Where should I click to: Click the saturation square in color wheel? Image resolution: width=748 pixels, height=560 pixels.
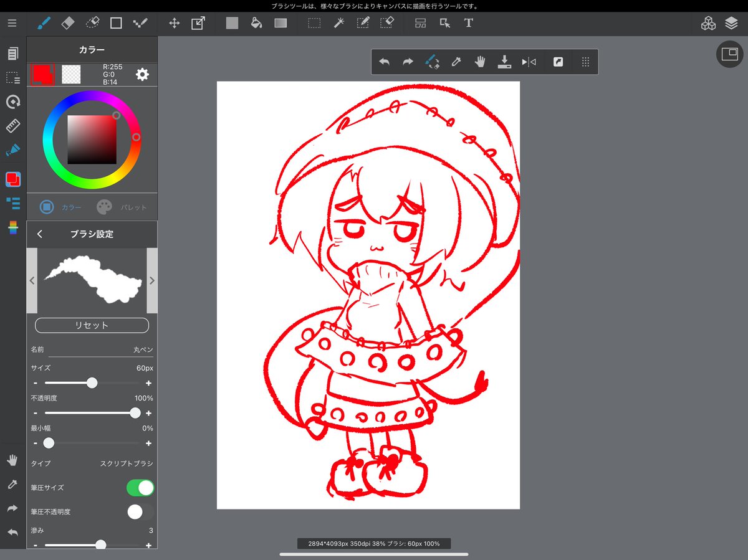point(92,140)
